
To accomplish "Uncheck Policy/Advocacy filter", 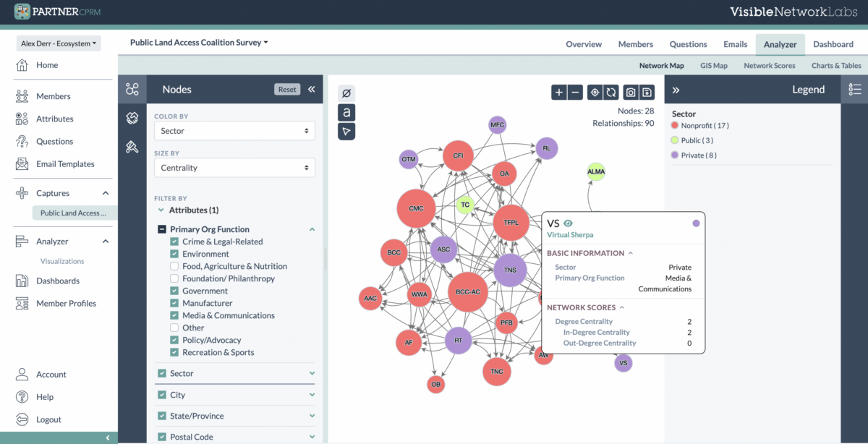I will point(174,340).
